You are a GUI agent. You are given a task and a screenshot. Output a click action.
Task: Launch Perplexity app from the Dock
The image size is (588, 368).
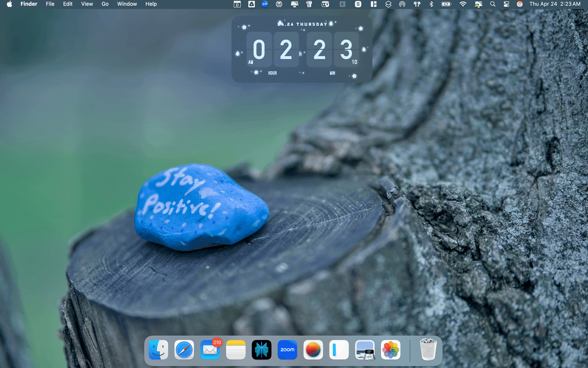[262, 350]
